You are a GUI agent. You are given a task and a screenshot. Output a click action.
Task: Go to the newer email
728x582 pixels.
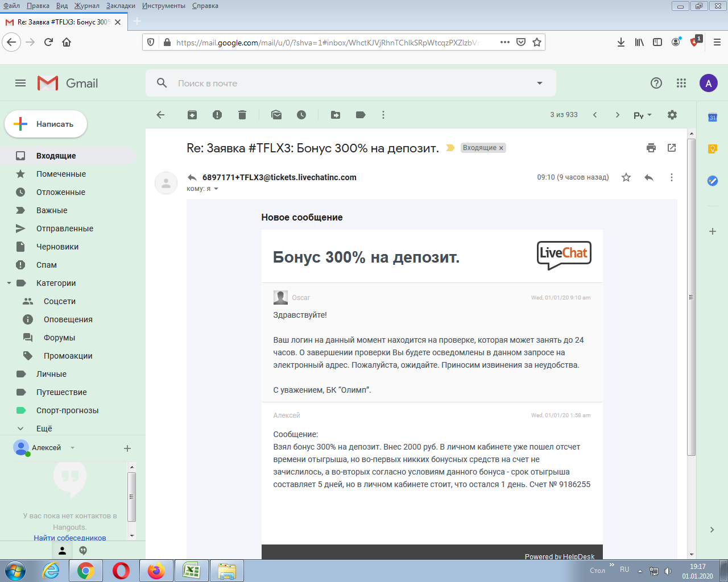click(x=595, y=115)
